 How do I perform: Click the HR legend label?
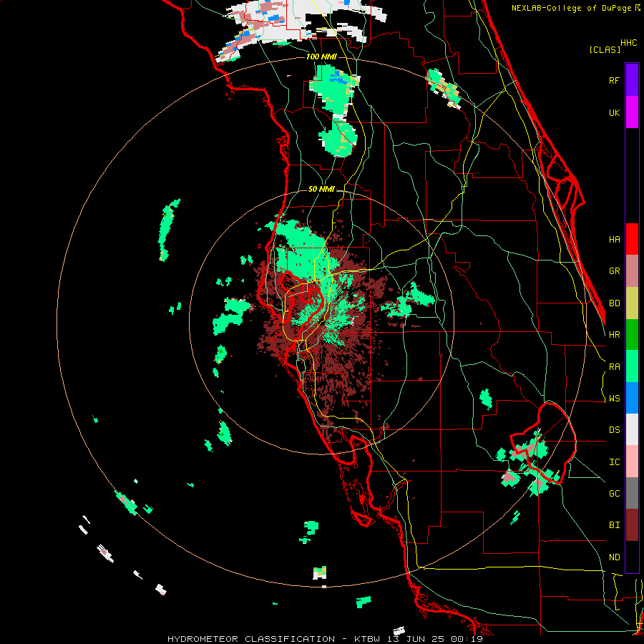point(614,335)
